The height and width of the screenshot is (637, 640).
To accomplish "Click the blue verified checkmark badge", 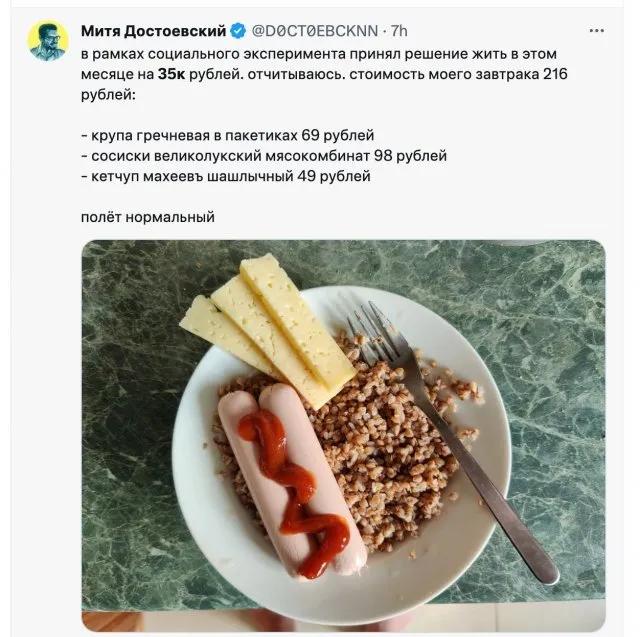I will coord(238,31).
